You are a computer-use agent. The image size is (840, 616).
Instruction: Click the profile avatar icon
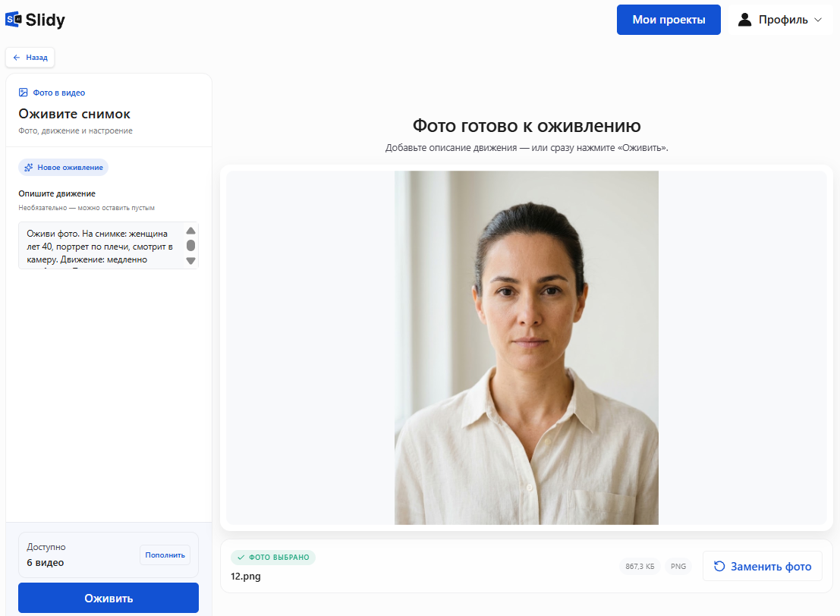744,20
